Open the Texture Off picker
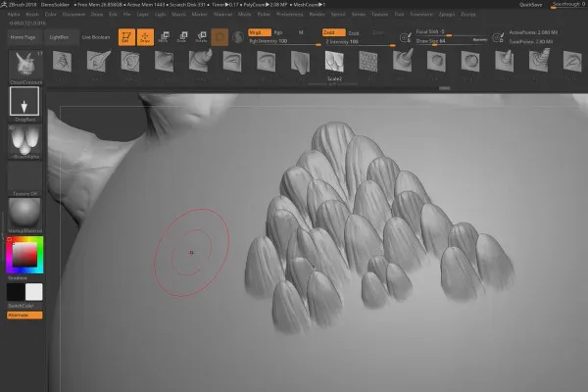 25,179
